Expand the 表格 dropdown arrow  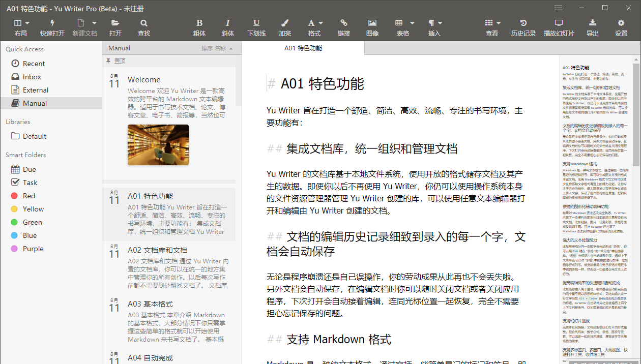pos(412,23)
